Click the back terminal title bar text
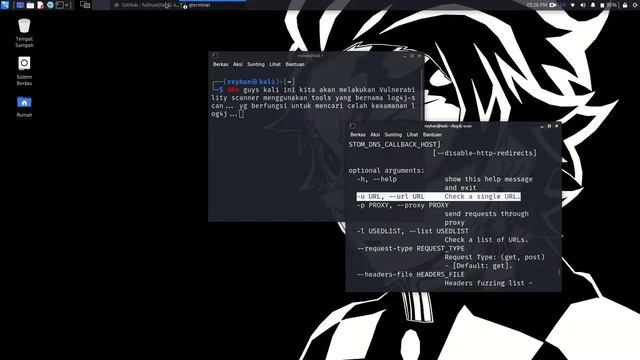The image size is (640, 360). [x=310, y=56]
